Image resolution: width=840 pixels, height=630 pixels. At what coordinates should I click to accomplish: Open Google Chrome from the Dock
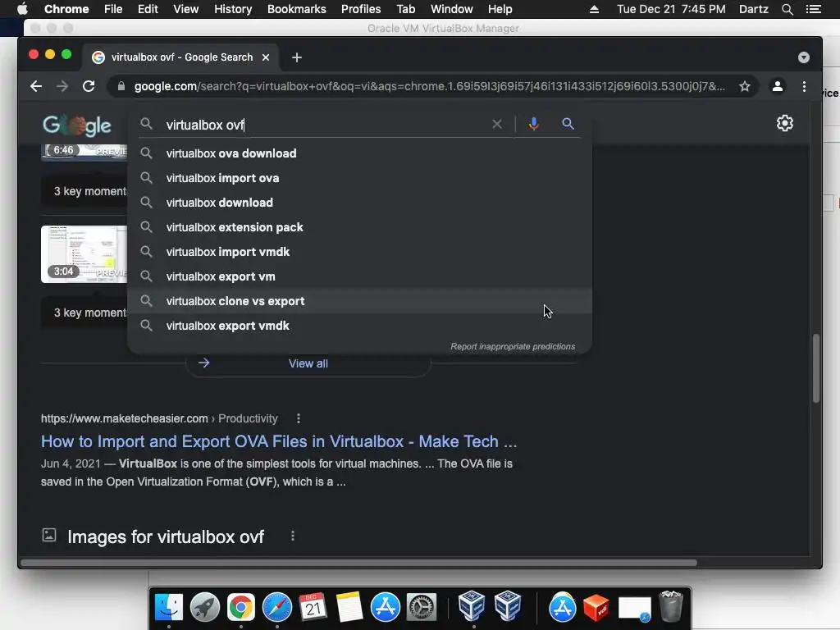coord(241,608)
